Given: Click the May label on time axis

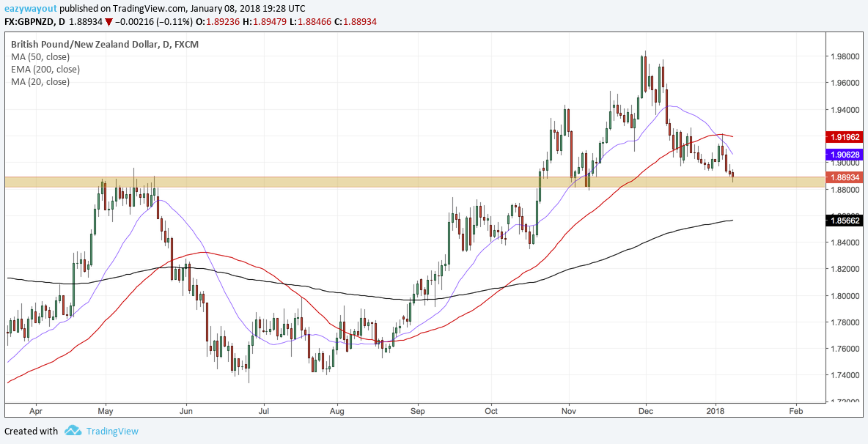Looking at the screenshot, I should pos(106,412).
